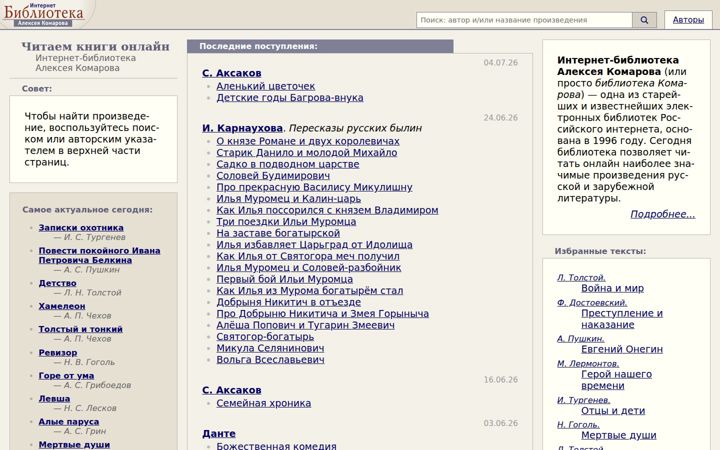720x450 pixels.
Task: Open Первый бой Ильи Муромца
Action: point(284,279)
